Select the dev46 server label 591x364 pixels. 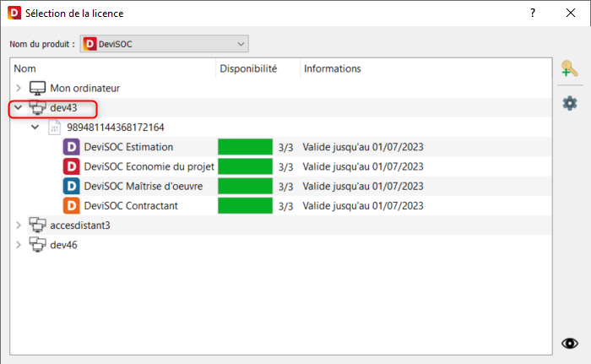point(63,245)
